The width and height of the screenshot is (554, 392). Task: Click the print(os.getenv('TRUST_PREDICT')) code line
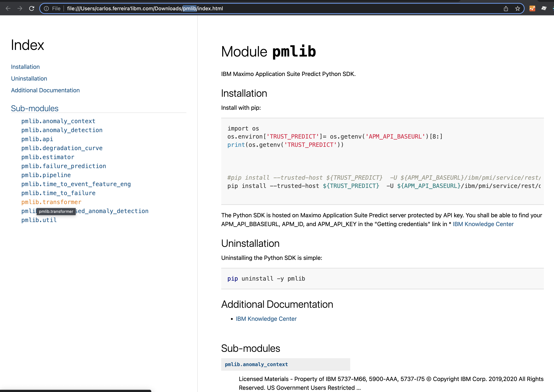coord(285,145)
